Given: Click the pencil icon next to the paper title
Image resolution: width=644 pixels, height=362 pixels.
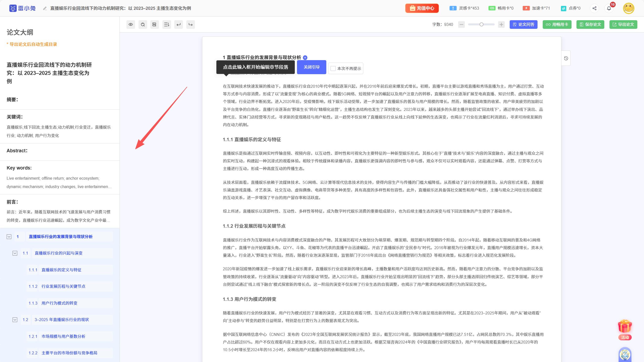Looking at the screenshot, I should (45, 8).
